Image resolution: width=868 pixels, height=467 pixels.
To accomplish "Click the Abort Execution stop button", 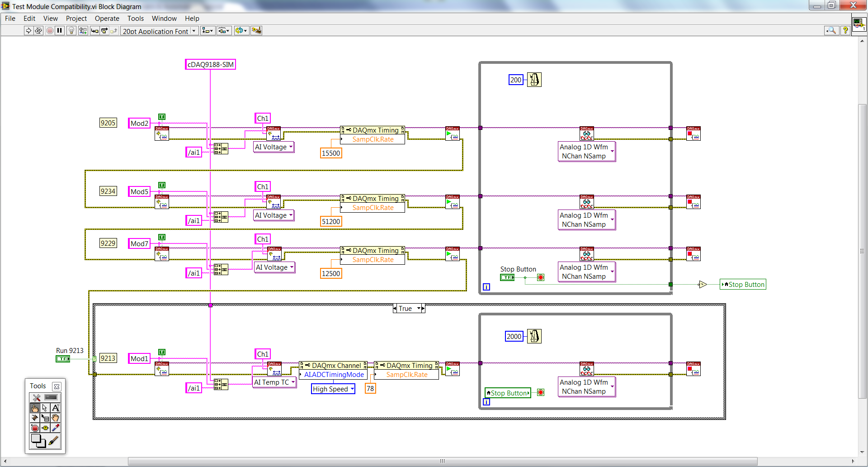I will point(50,30).
